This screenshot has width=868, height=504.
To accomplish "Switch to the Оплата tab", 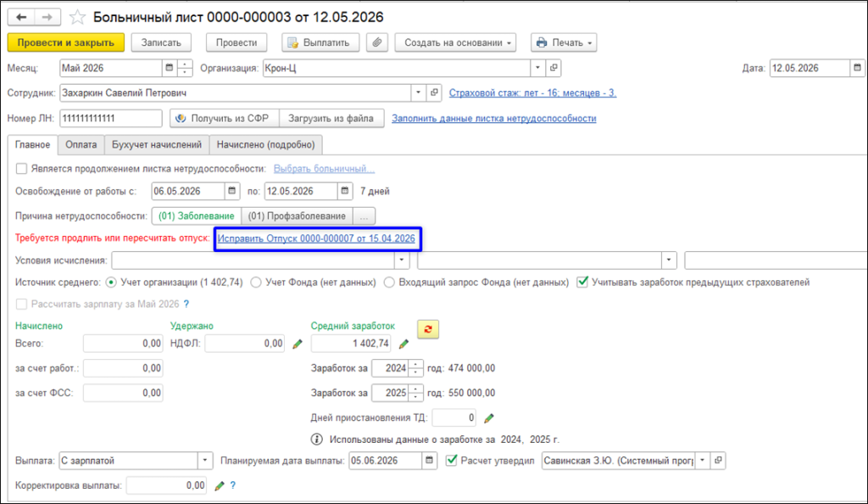I will 81,144.
